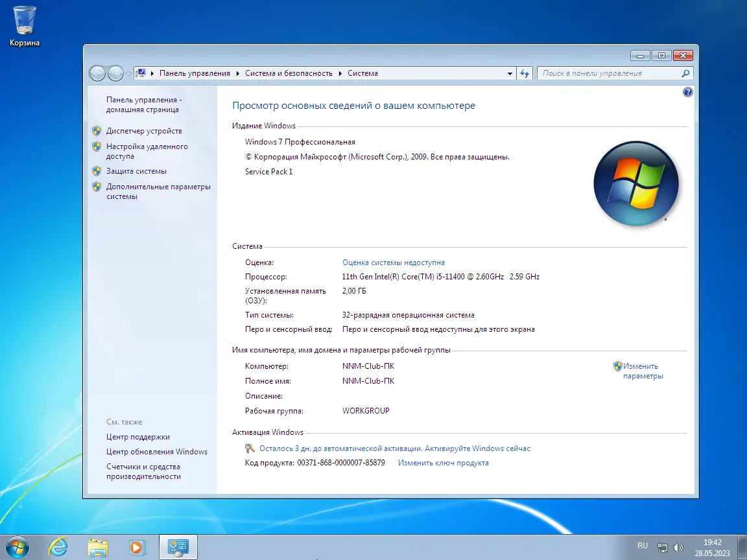Click computer name NNM-Club-ПК beside Компьютер
The image size is (747, 560).
368,366
